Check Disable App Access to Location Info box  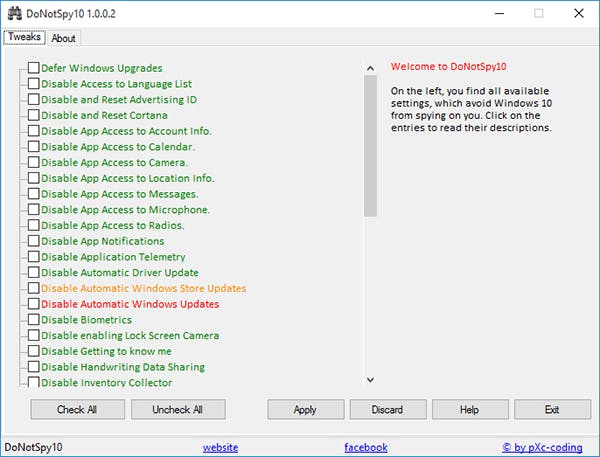point(34,178)
